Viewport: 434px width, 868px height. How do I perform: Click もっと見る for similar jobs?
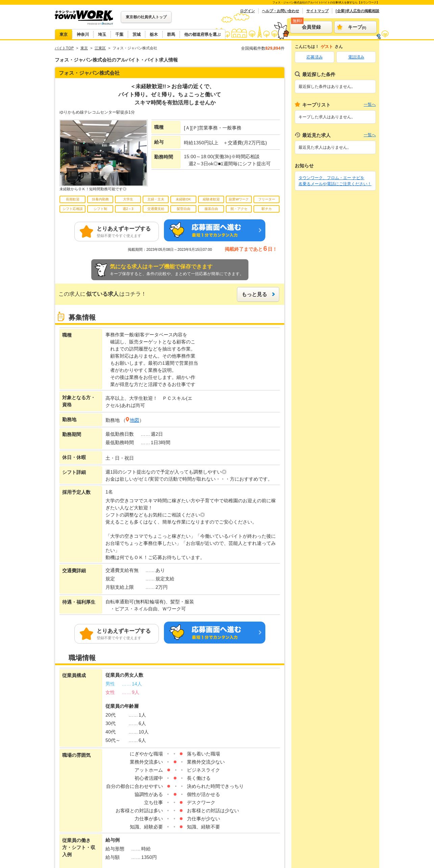click(258, 294)
